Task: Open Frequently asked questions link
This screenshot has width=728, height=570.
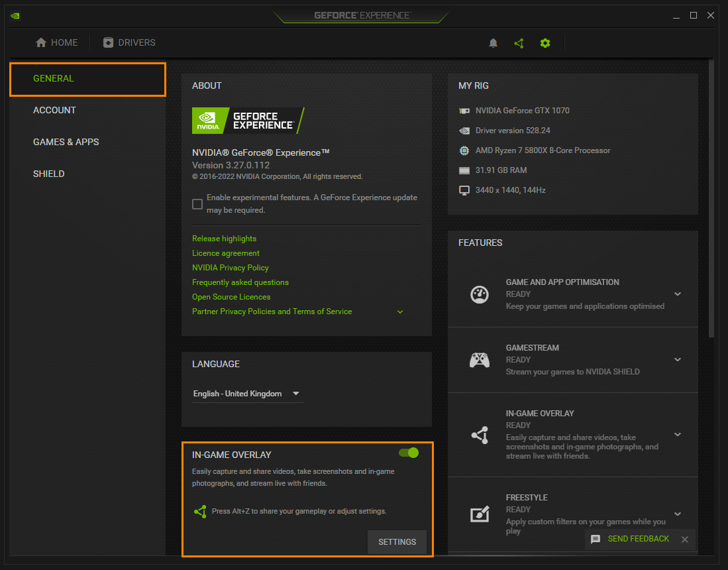Action: pyautogui.click(x=240, y=282)
